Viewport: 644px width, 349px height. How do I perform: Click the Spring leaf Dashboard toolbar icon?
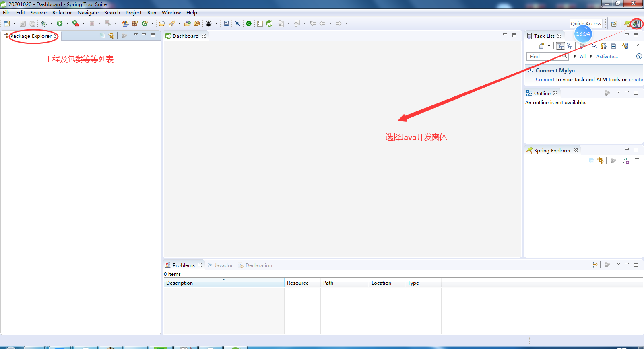point(269,23)
